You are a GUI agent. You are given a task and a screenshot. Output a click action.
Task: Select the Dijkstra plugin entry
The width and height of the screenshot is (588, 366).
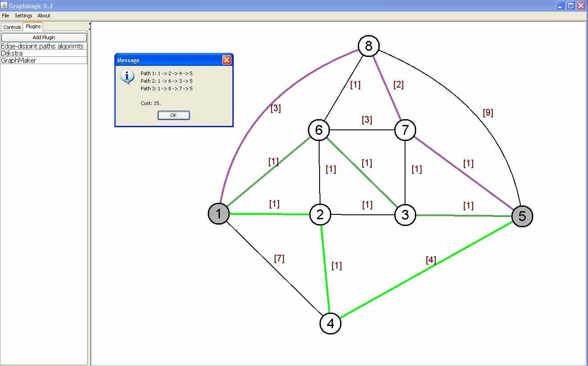coord(44,53)
